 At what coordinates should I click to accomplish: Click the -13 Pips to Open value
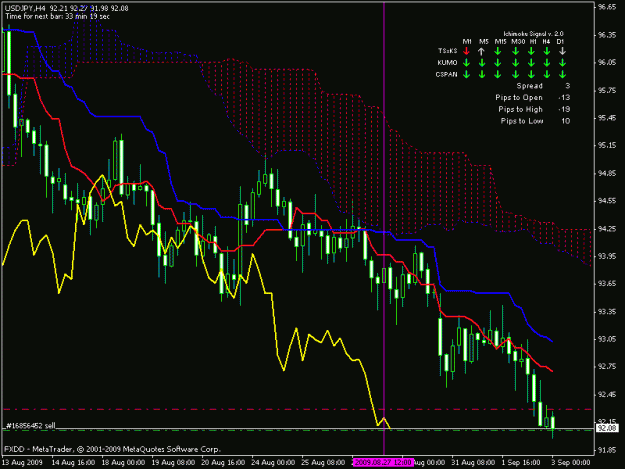564,98
